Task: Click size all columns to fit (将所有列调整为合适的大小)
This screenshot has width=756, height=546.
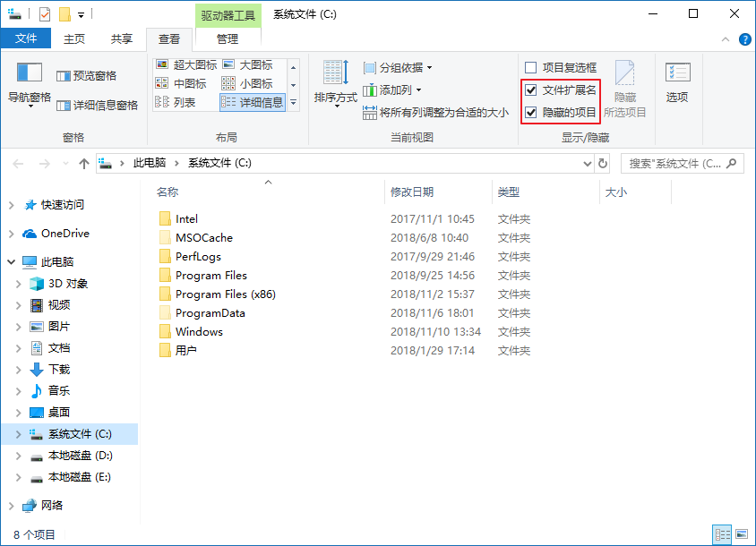Action: point(435,112)
